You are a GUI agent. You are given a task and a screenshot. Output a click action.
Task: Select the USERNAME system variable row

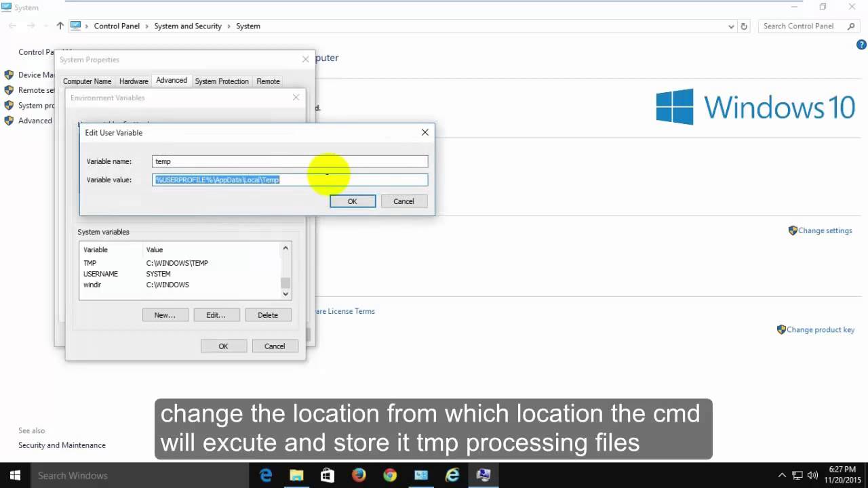[179, 274]
